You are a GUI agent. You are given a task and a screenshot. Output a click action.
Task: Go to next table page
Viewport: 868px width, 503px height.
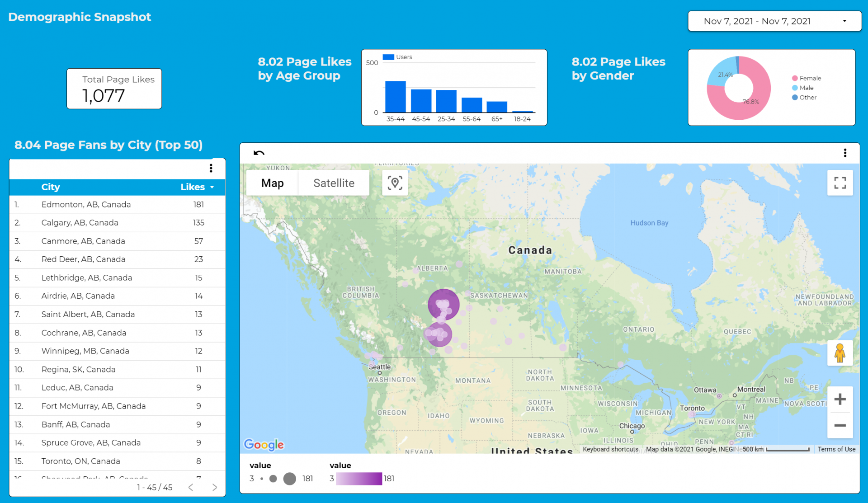pos(215,487)
